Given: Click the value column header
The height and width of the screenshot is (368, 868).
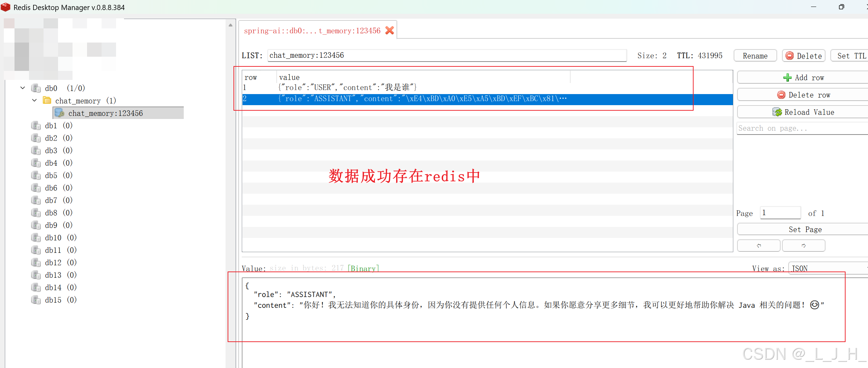Looking at the screenshot, I should (423, 77).
